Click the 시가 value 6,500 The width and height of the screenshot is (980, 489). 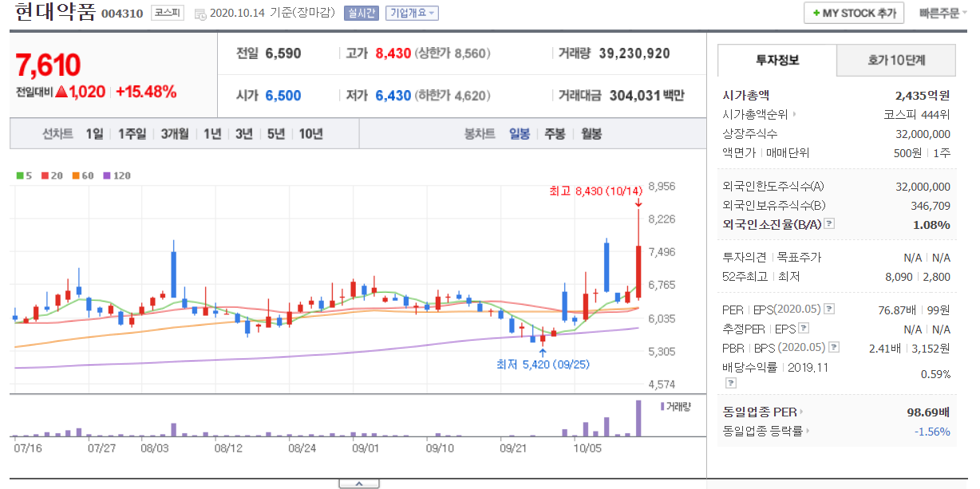tap(283, 96)
